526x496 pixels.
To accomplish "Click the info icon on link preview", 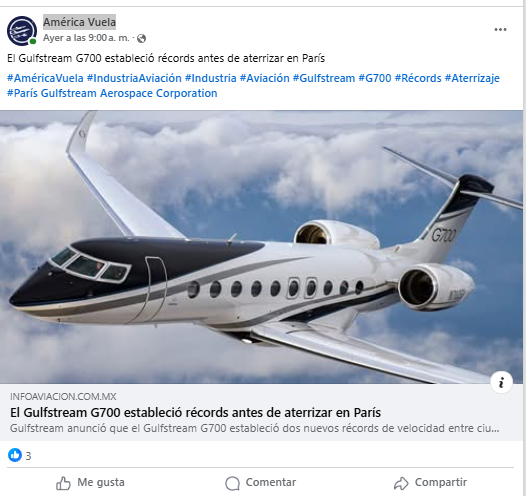I will [501, 382].
